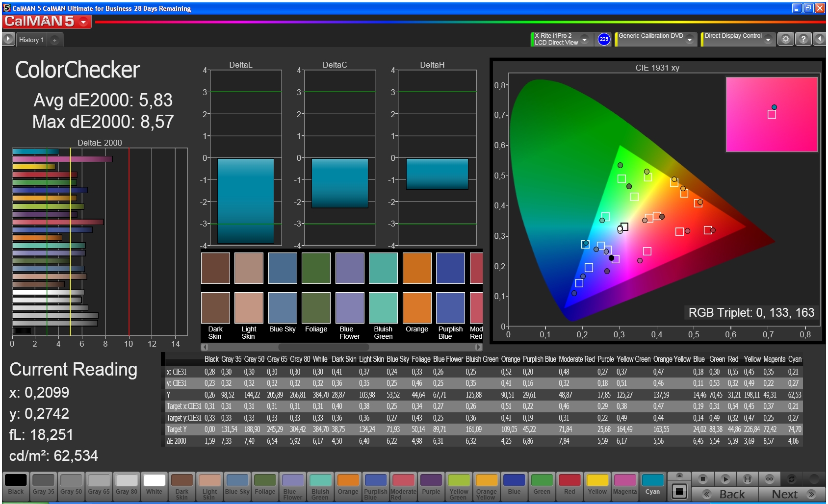828x504 pixels.
Task: Select the Magenta patch in the bottom strip
Action: [x=625, y=486]
